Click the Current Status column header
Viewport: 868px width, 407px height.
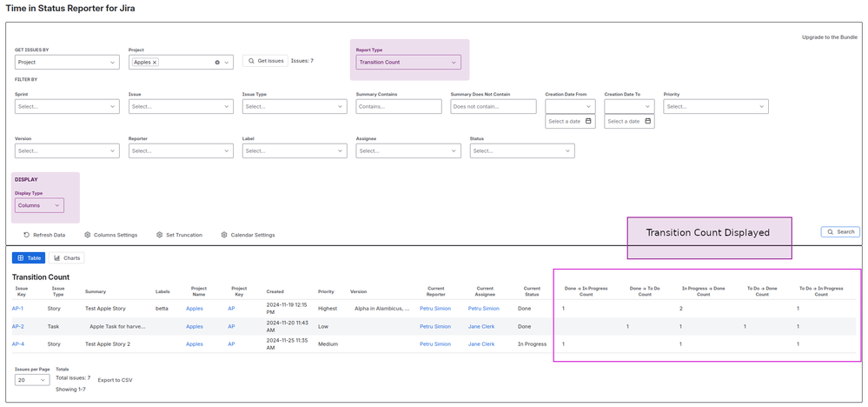coord(532,291)
